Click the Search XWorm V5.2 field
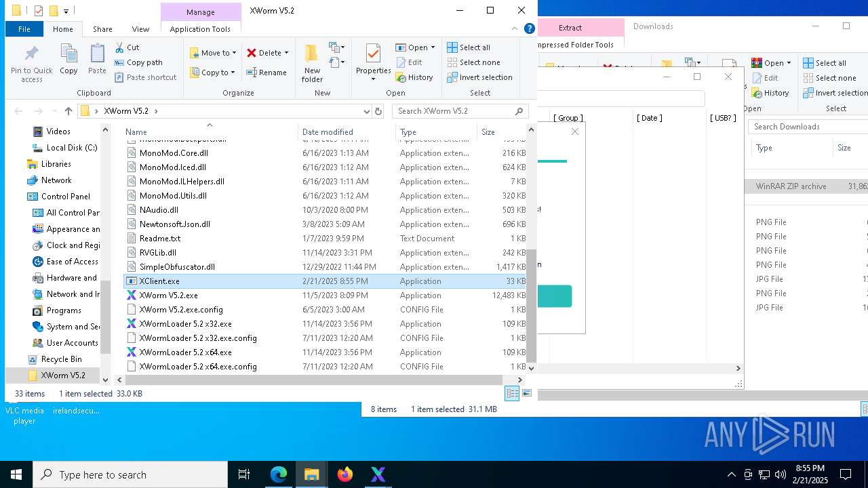The height and width of the screenshot is (488, 868). click(460, 111)
